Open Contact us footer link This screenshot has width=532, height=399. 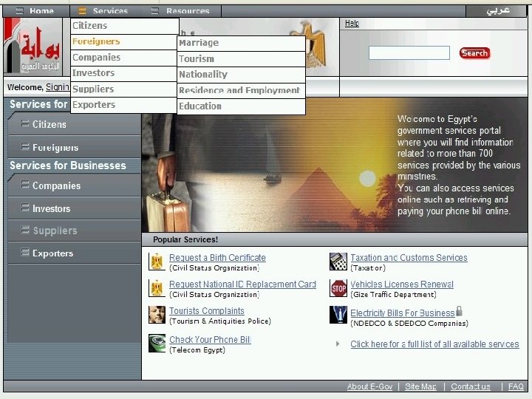point(471,386)
